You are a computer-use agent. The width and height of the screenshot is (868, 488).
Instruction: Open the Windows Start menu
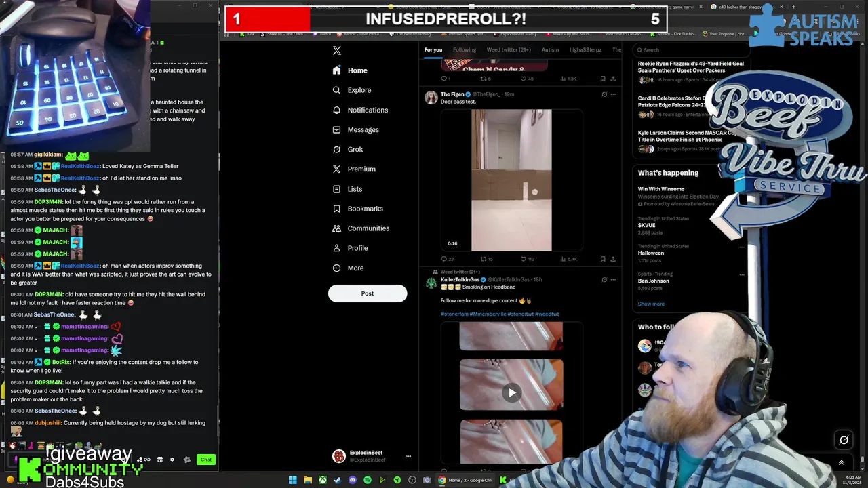292,480
